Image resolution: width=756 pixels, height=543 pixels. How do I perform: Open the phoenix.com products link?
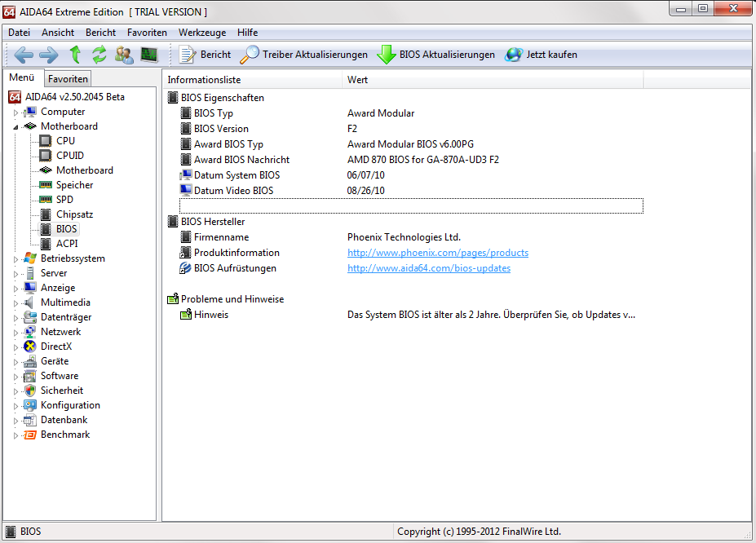tap(438, 253)
